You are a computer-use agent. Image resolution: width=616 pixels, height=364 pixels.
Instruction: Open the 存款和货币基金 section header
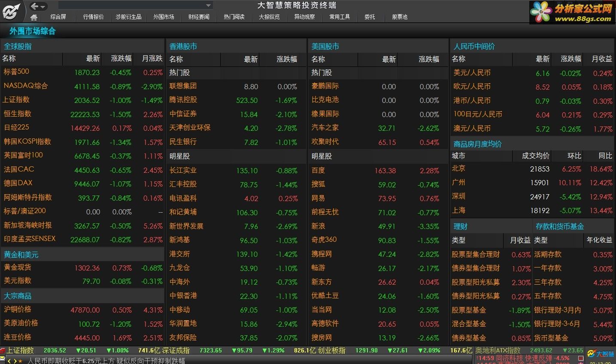[x=560, y=226]
